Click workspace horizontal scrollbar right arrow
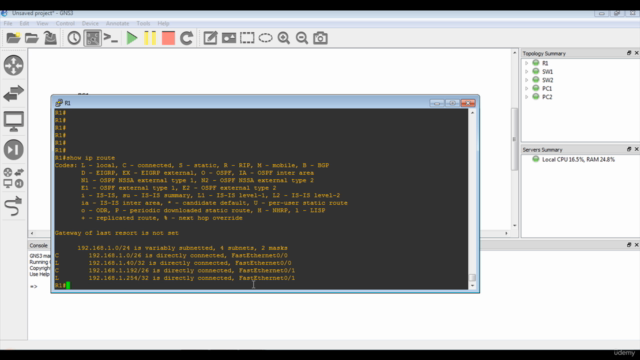 click(507, 233)
